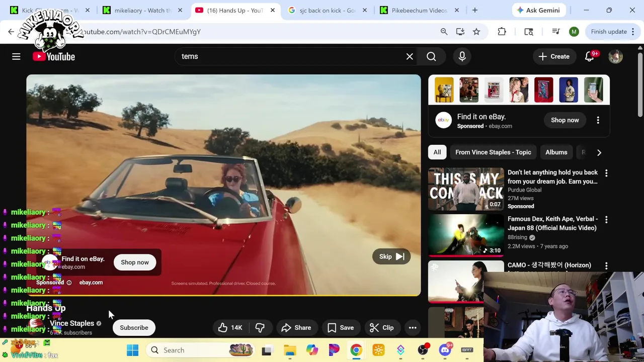The width and height of the screenshot is (644, 362).
Task: Go to the YouTube home logo
Action: 54,56
